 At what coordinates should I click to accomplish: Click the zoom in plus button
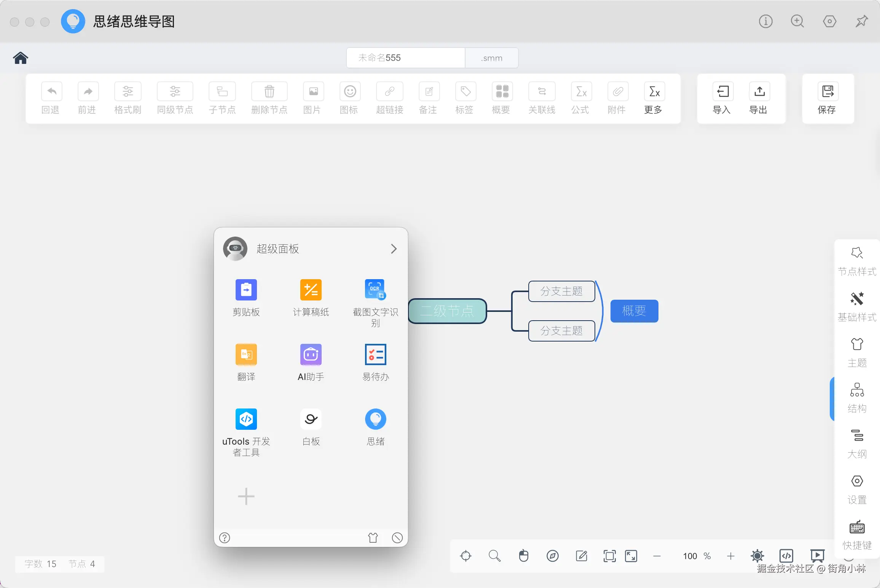730,556
